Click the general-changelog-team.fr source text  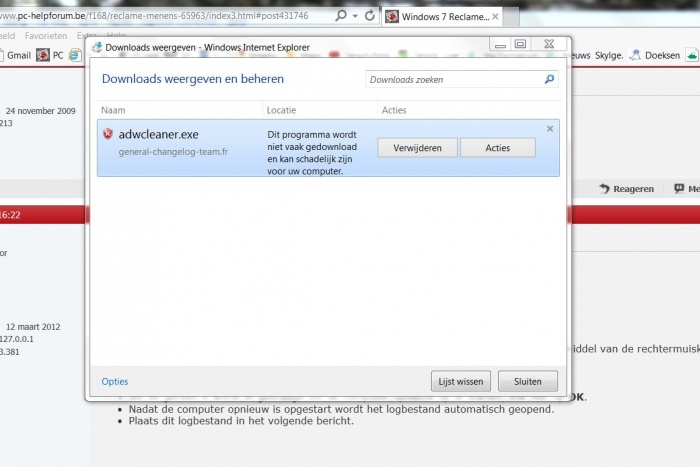tap(173, 152)
